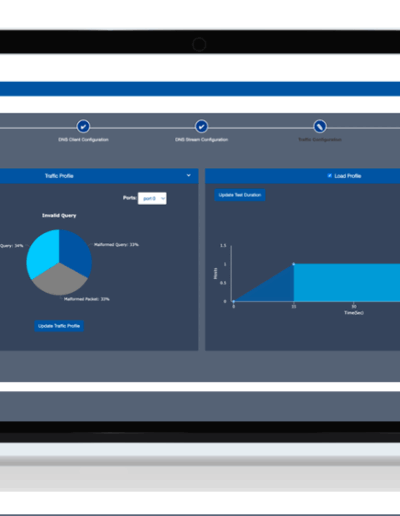Click the Traffic Configuration pencil step icon
Viewport: 400px width, 516px height.
point(320,127)
